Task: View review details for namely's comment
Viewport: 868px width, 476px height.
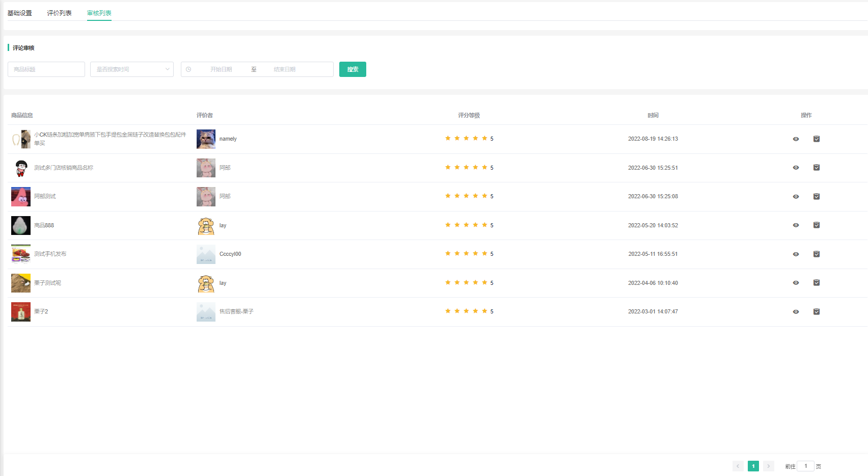Action: click(796, 139)
